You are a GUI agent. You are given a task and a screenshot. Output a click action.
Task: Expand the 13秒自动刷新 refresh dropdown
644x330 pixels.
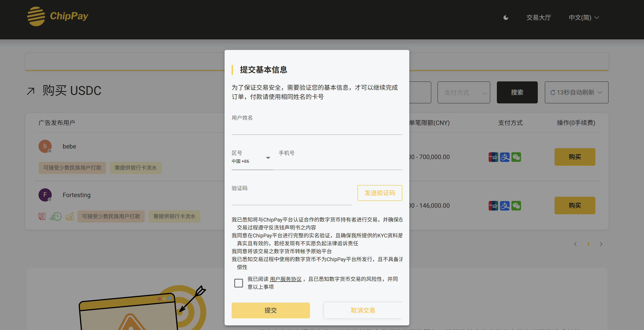coord(576,92)
